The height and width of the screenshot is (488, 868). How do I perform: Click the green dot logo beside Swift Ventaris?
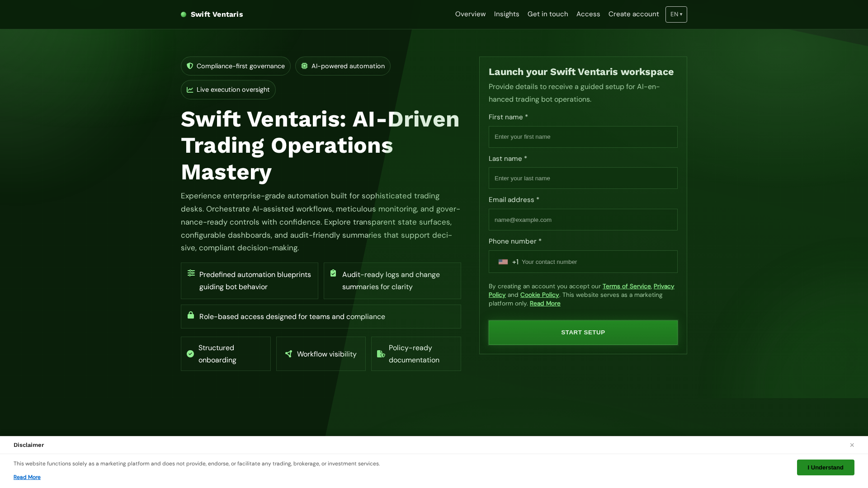(x=184, y=14)
